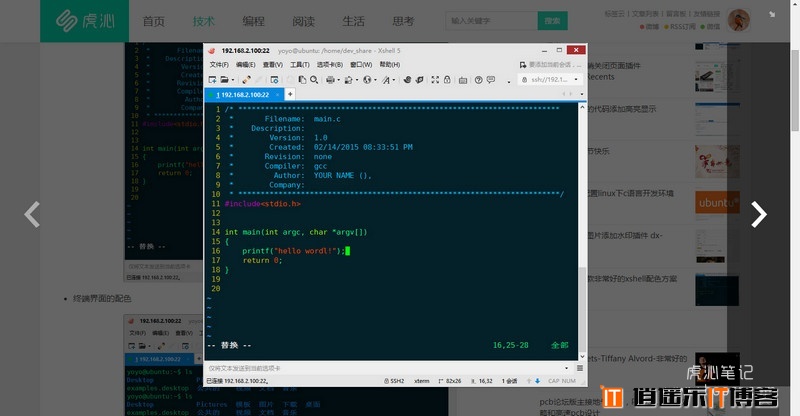
Task: Click the '#include<stdio.h>' code line
Action: (x=263, y=204)
